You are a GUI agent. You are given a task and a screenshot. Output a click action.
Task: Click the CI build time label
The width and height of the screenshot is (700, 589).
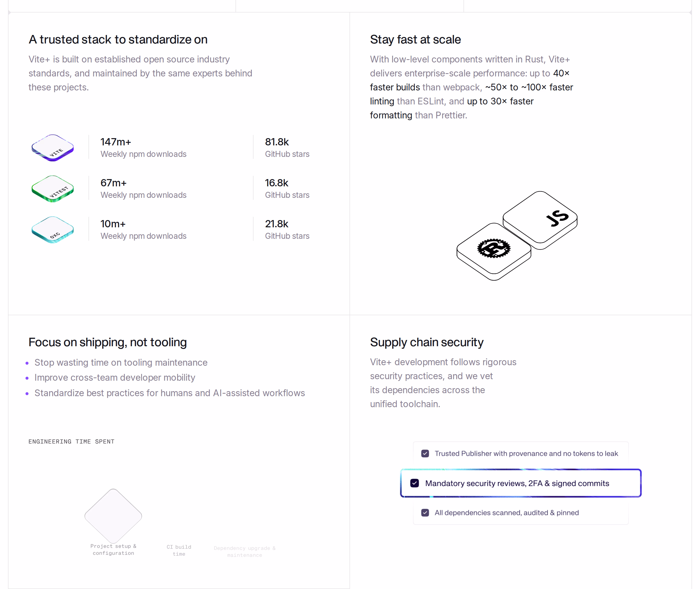pos(179,550)
